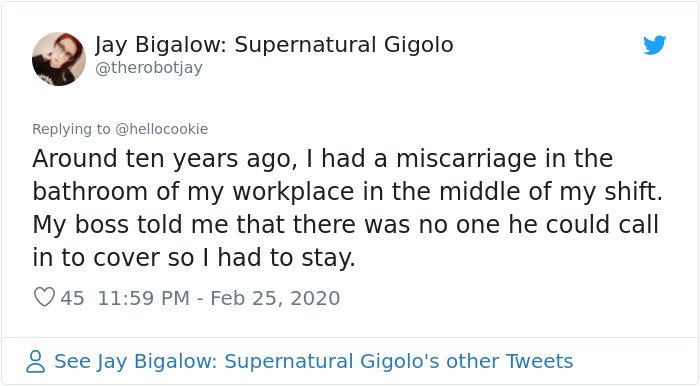Click the line starting 'My boss told me'
Image resolution: width=700 pixels, height=386 pixels.
point(346,224)
